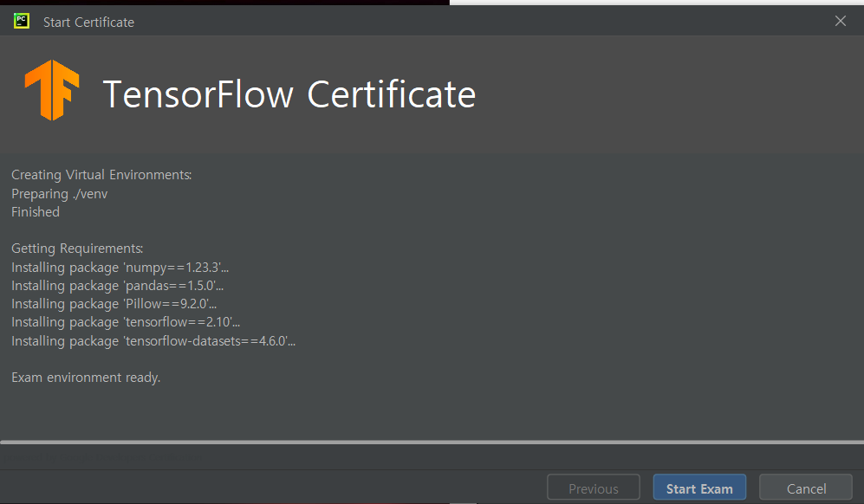
Task: Click the 'Finished' status line
Action: pos(36,211)
